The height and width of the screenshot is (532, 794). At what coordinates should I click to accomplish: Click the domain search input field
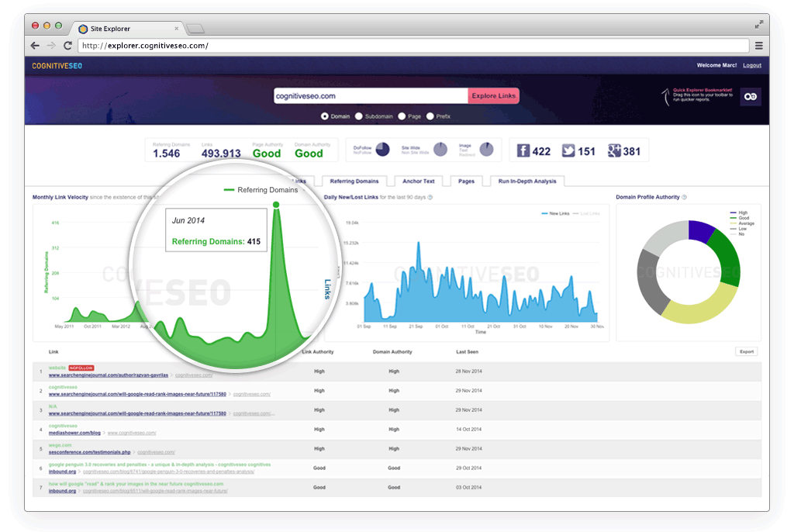pos(371,95)
